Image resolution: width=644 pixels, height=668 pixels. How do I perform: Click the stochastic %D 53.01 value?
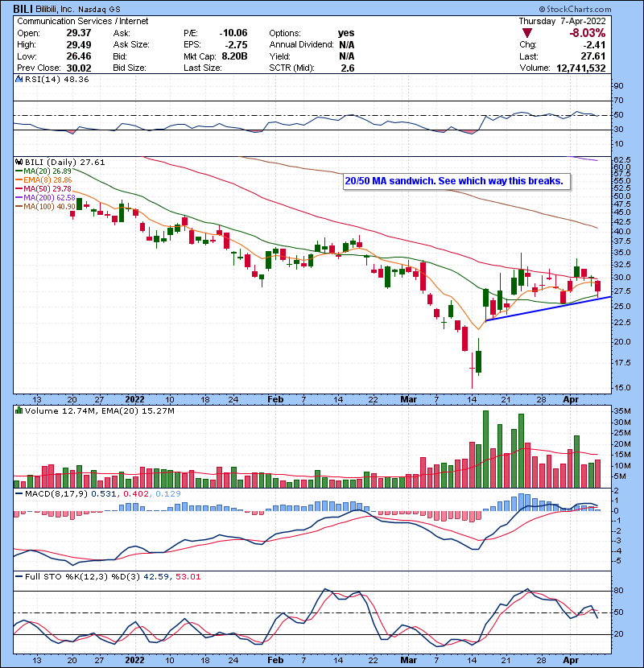coord(188,576)
